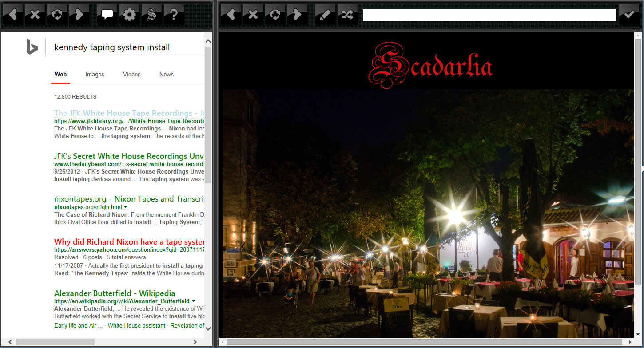
Task: Select the Web search tab
Action: (x=61, y=74)
